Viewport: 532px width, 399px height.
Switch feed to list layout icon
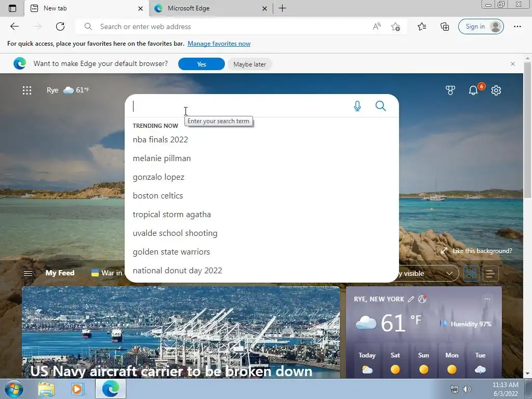(490, 273)
